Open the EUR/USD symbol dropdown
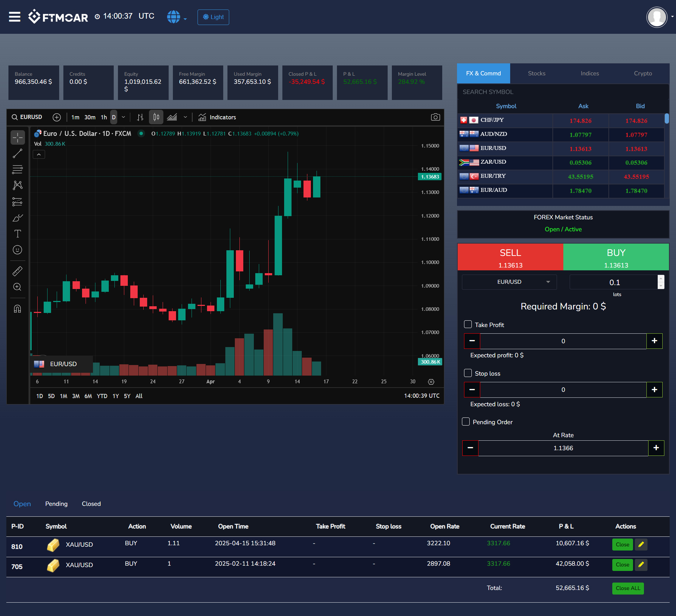The width and height of the screenshot is (676, 616). tap(509, 282)
